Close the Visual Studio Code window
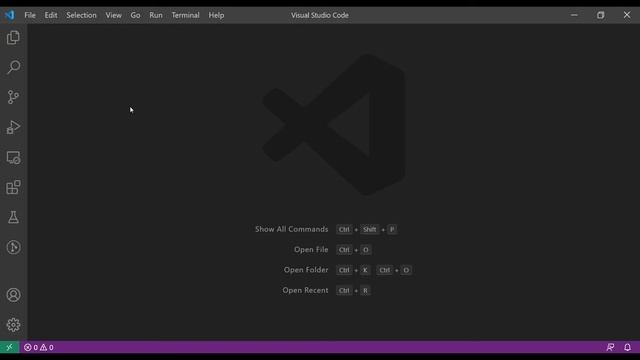This screenshot has height=360, width=640. [x=627, y=15]
